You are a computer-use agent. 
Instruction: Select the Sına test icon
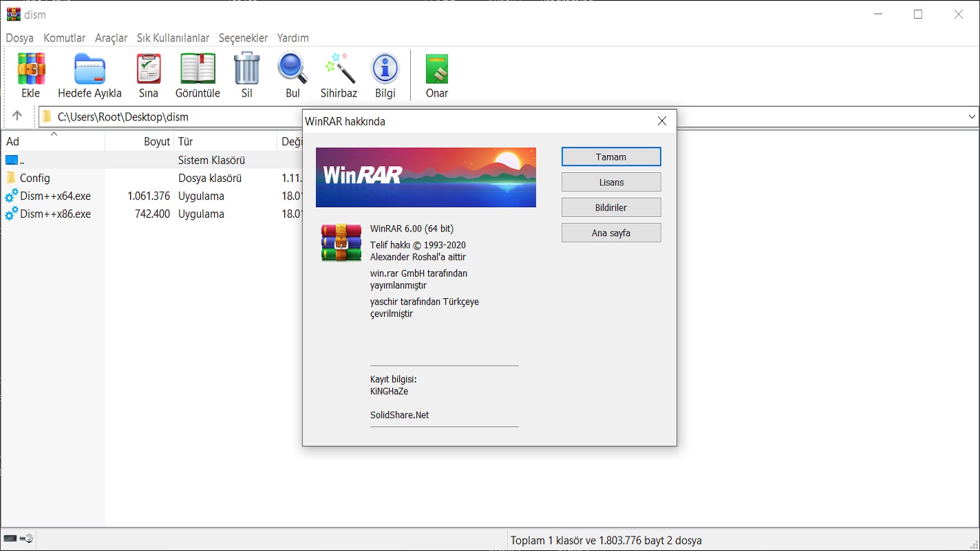[149, 70]
